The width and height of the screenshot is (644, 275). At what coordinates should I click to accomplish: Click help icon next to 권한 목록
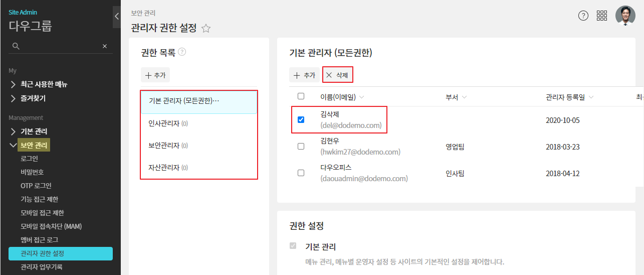pos(182,52)
